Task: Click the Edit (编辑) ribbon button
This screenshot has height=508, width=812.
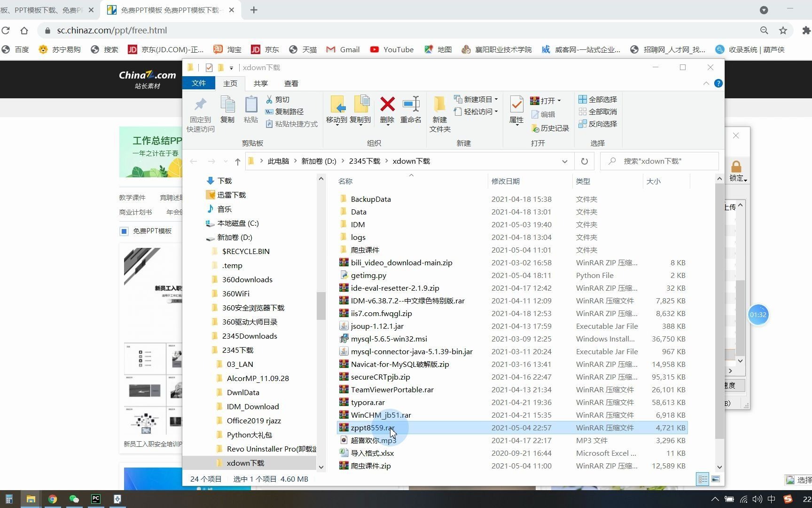Action: (x=543, y=114)
